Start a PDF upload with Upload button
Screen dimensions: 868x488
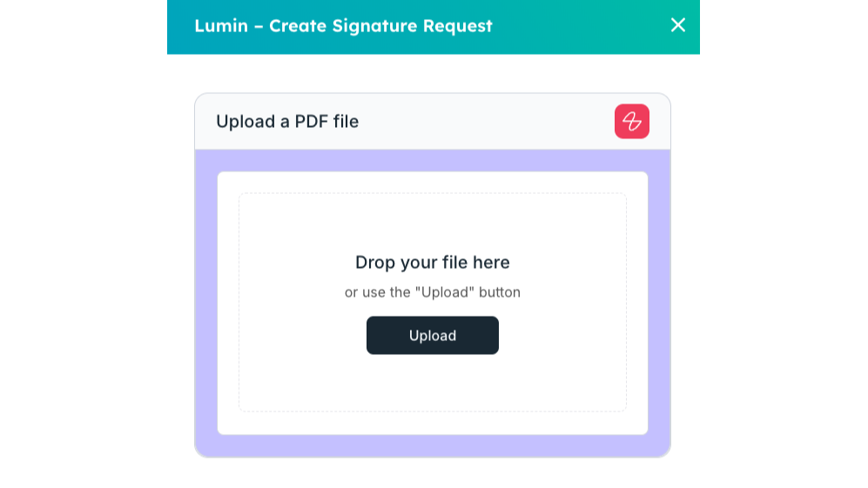pos(433,335)
